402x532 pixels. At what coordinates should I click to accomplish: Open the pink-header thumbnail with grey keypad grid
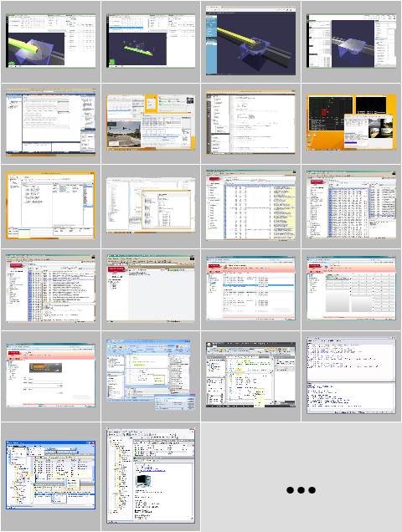pyautogui.click(x=352, y=289)
